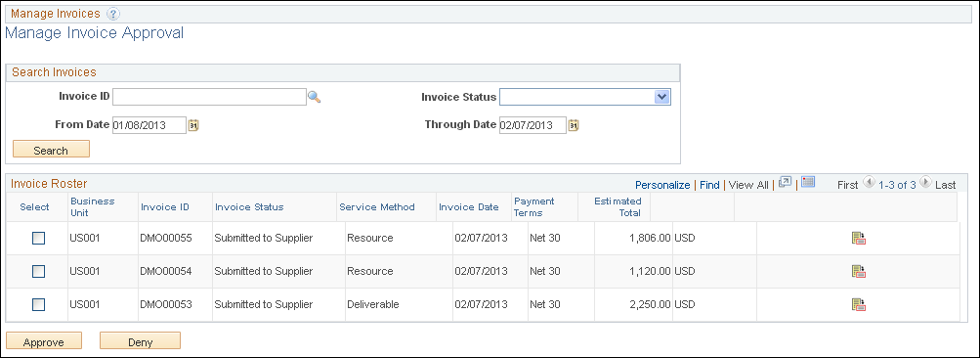The width and height of the screenshot is (980, 358).
Task: Click the 2,250.00 estimated total
Action: (x=650, y=304)
